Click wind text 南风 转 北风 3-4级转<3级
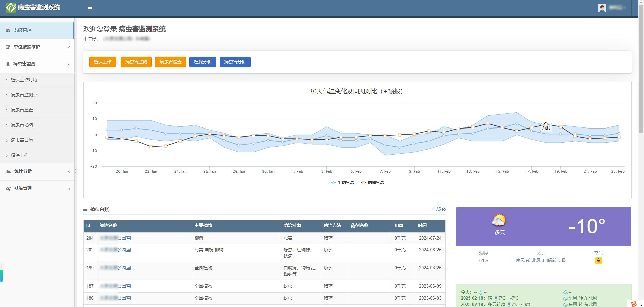The width and height of the screenshot is (644, 307). [x=541, y=260]
